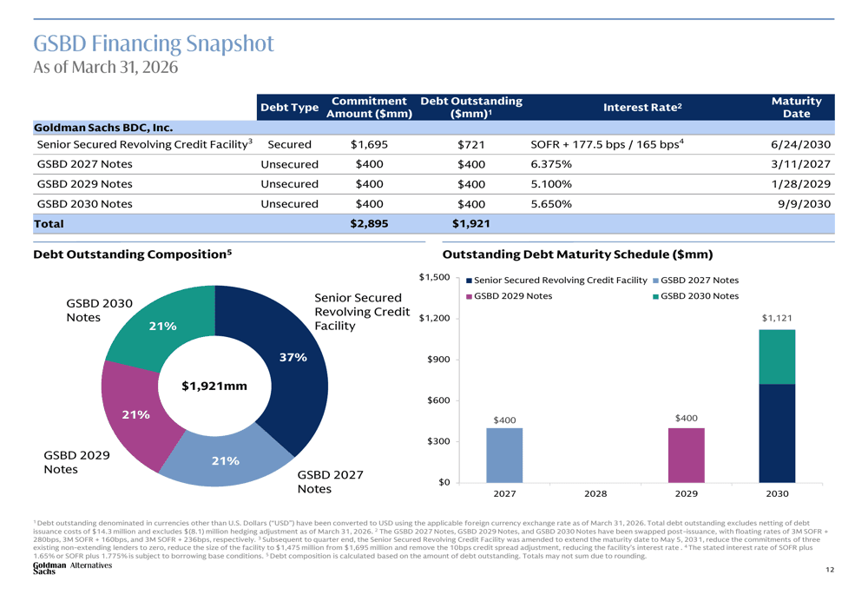Click the "Debt Outstanding ($mm)" column header
The height and width of the screenshot is (595, 868).
pos(471,107)
